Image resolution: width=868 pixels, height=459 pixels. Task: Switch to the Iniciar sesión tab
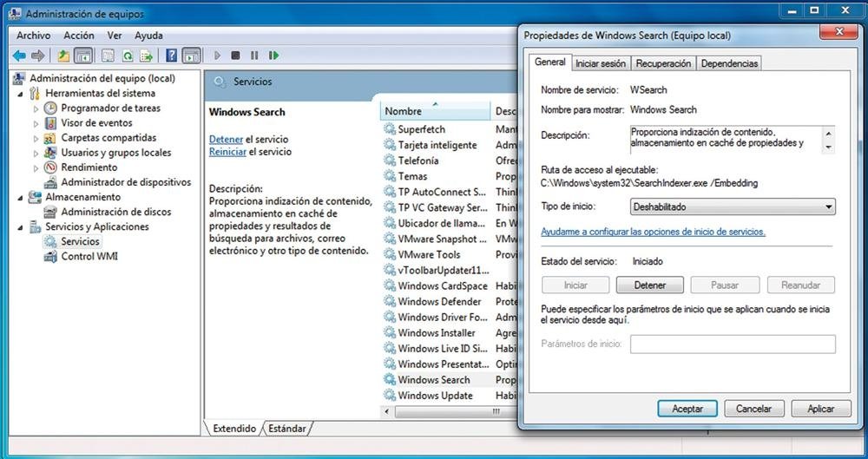pyautogui.click(x=601, y=63)
